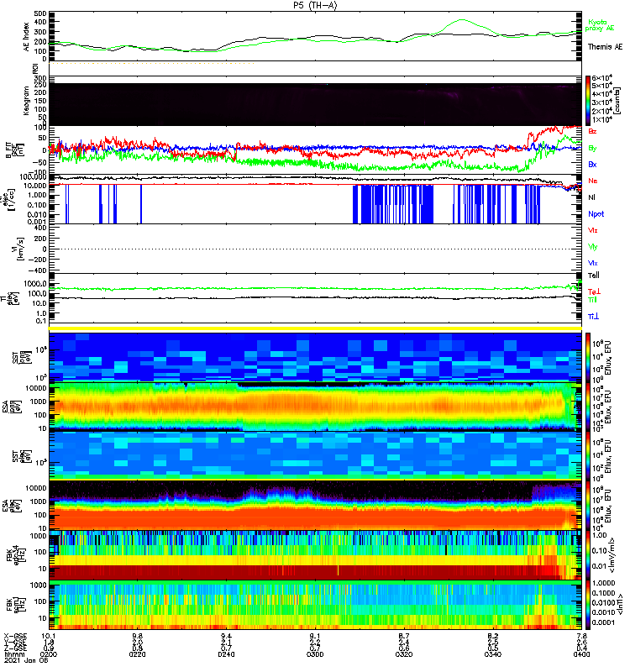Click the red Ne legend label
Viewport: 630px width, 672px height.
click(x=593, y=181)
